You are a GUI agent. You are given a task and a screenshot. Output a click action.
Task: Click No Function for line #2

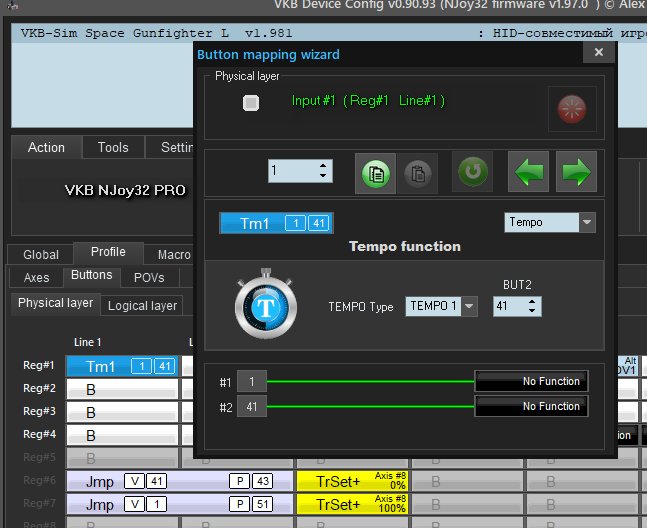click(531, 406)
